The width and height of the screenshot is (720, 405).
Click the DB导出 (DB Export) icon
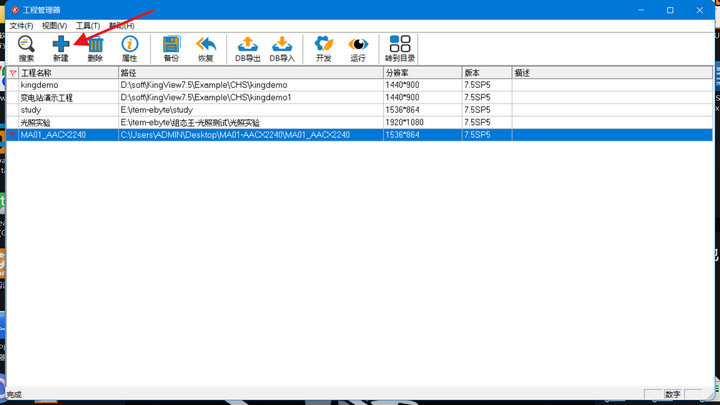[x=247, y=46]
